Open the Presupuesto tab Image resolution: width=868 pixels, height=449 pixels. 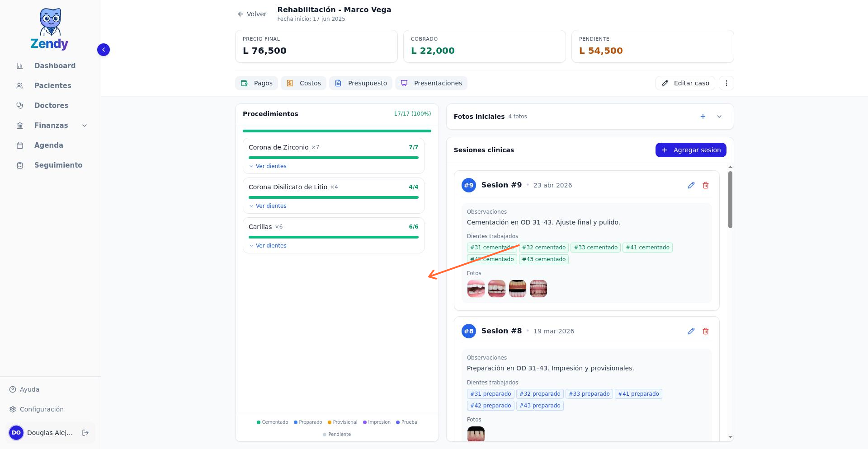pos(360,83)
